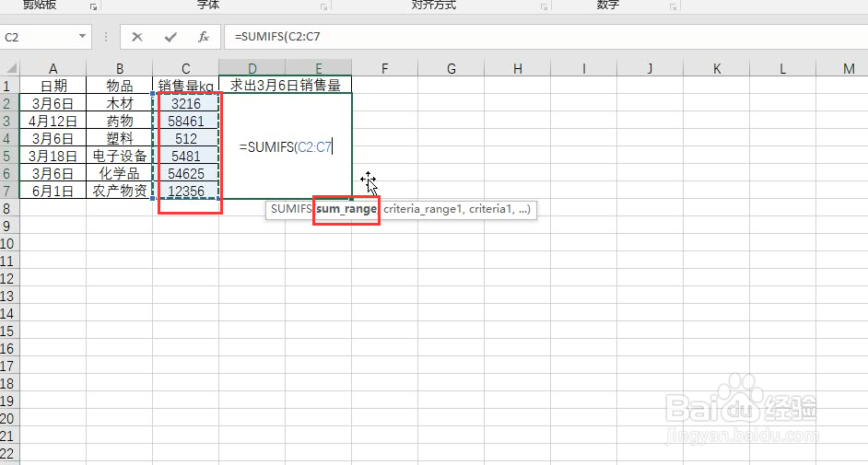Screen dimensions: 868x465
Task: Click criteria_range1 argument in tooltip
Action: pos(423,209)
